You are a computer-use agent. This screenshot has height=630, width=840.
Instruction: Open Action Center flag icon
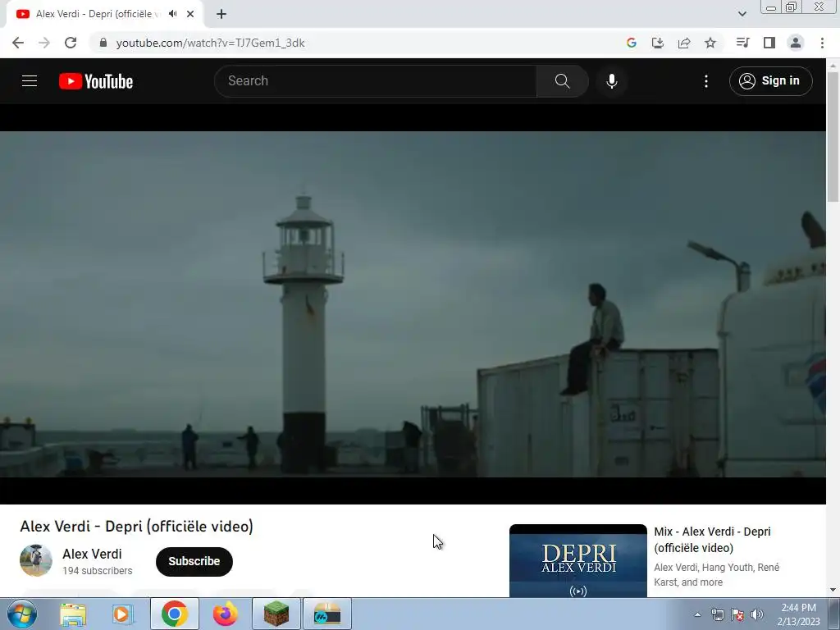(x=737, y=614)
